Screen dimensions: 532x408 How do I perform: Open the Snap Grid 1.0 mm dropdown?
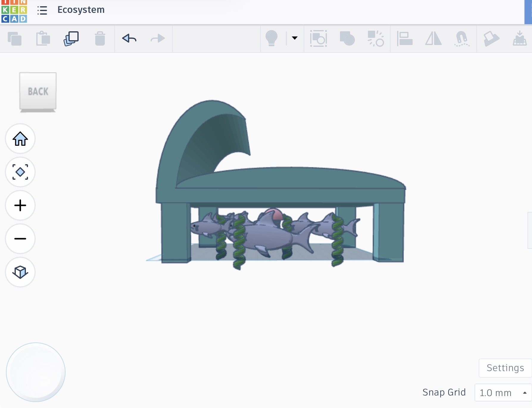coord(503,393)
